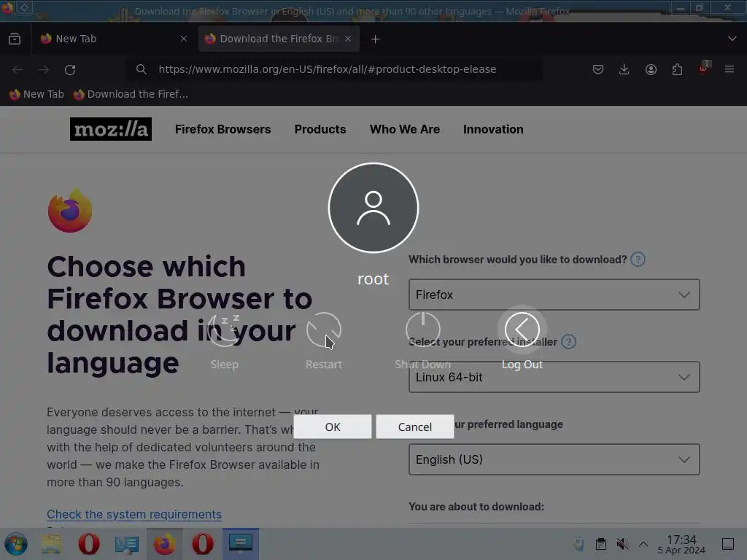Click the root user avatar
Viewport: 747px width, 560px height.
pyautogui.click(x=373, y=208)
